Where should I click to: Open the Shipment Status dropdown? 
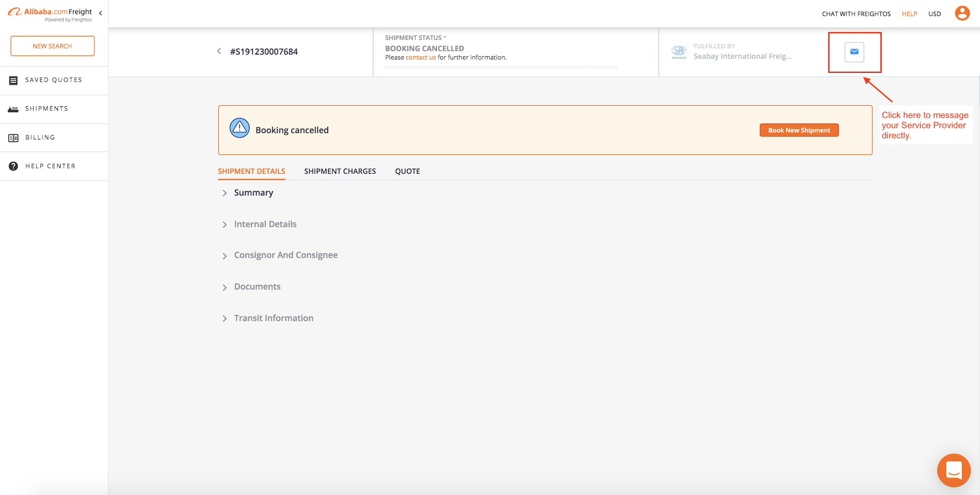[x=416, y=38]
